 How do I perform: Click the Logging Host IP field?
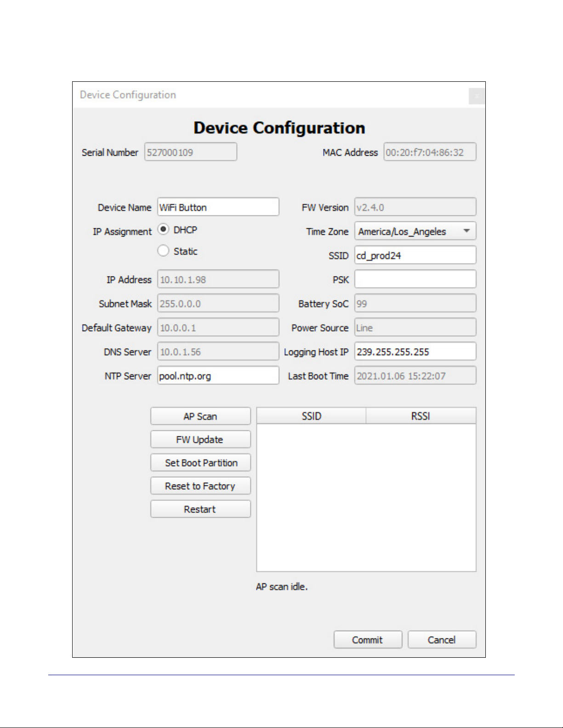[x=415, y=352]
